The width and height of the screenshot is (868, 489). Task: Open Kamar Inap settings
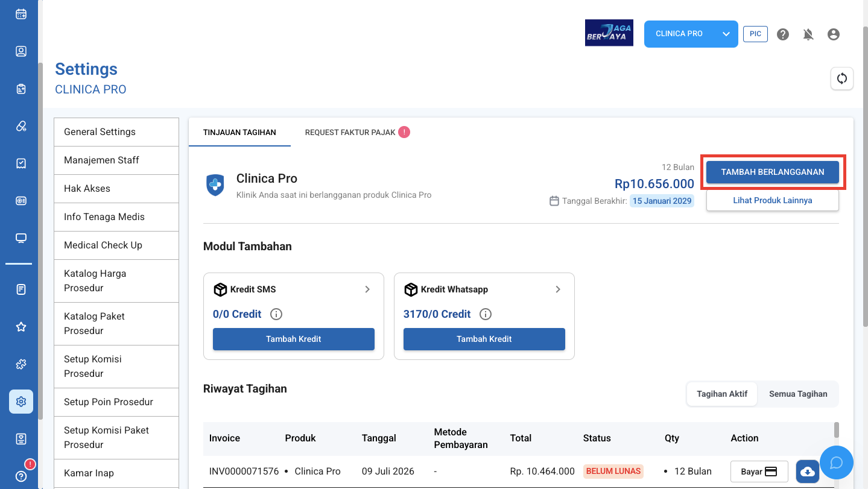pos(116,473)
